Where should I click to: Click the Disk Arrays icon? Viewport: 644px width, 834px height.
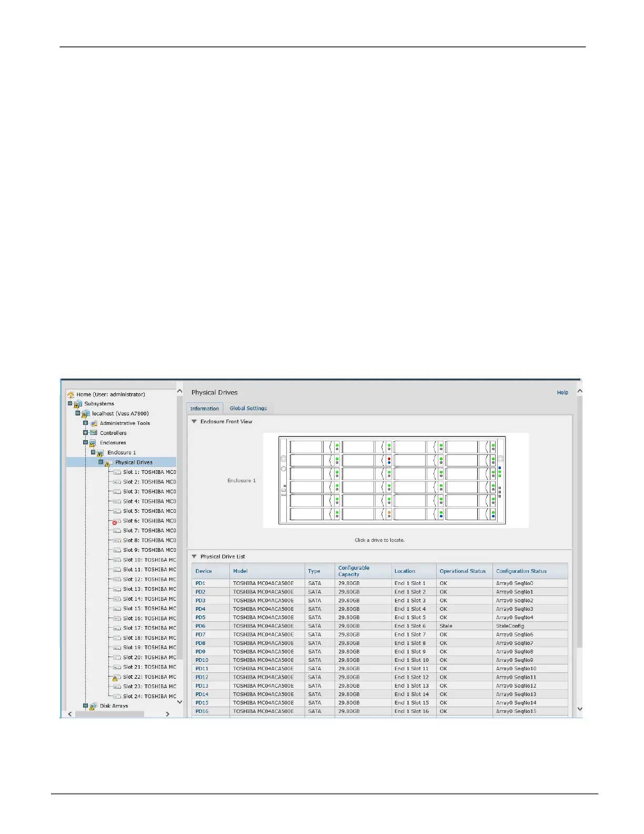click(93, 706)
